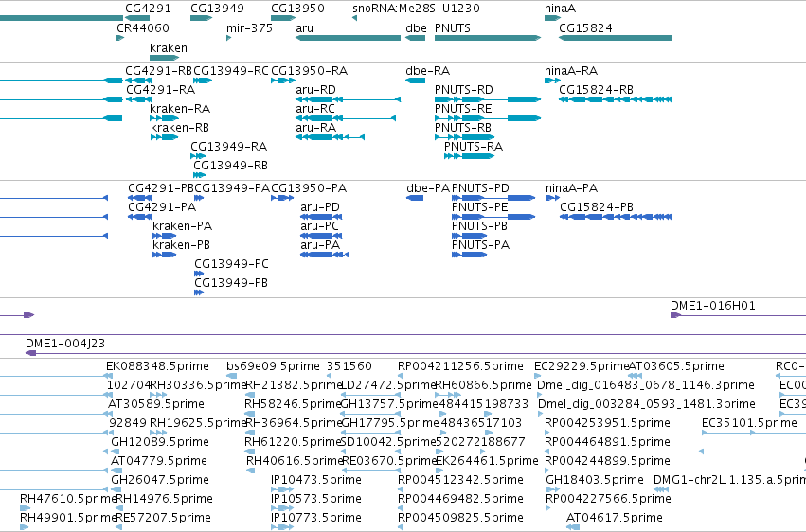Viewport: 806px width, 532px height.
Task: Click the dbe-PA protein label
Action: (x=428, y=188)
